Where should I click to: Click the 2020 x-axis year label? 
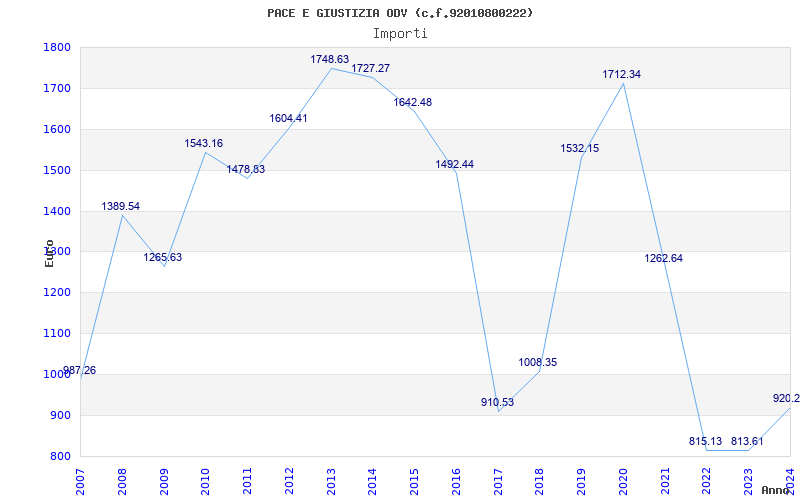[623, 482]
